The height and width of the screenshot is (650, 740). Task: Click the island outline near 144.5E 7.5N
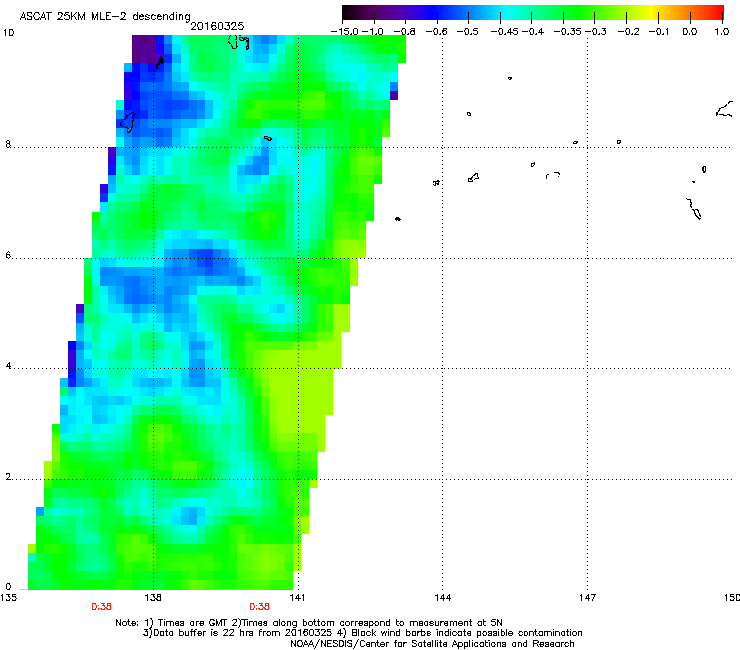coord(473,177)
